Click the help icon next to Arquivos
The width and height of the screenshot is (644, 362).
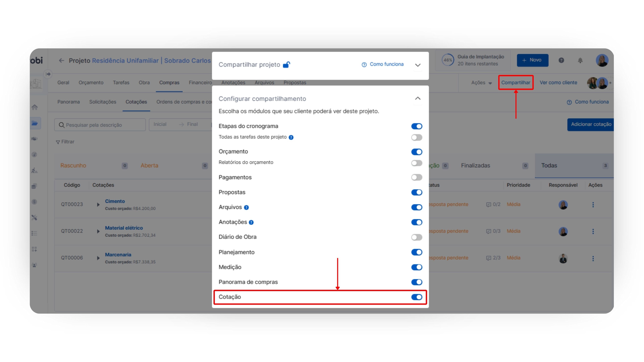[x=246, y=207]
